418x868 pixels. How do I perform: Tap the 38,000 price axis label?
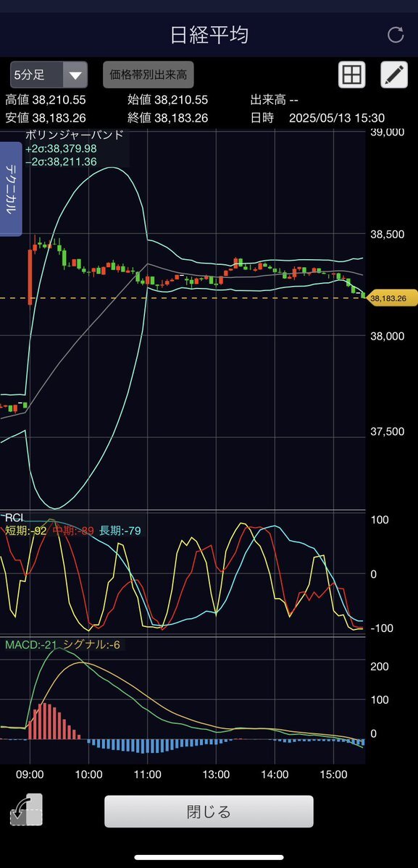click(x=388, y=336)
